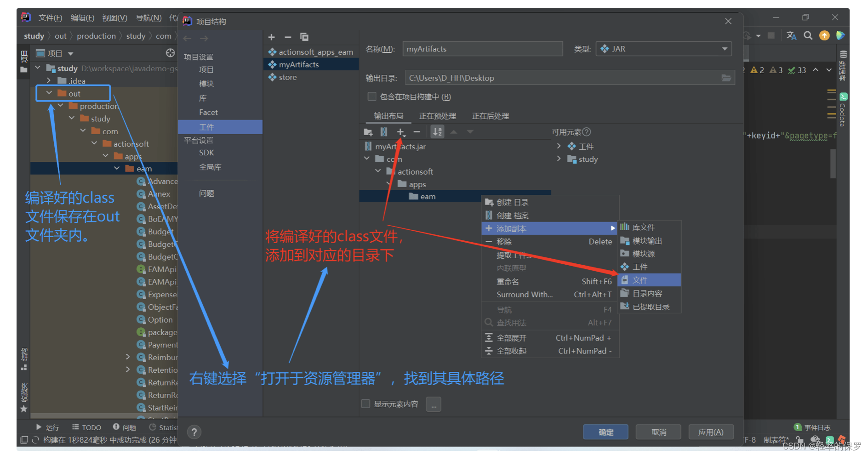Click the forward navigation arrow in project structure
Image resolution: width=868 pixels, height=455 pixels.
pyautogui.click(x=204, y=39)
